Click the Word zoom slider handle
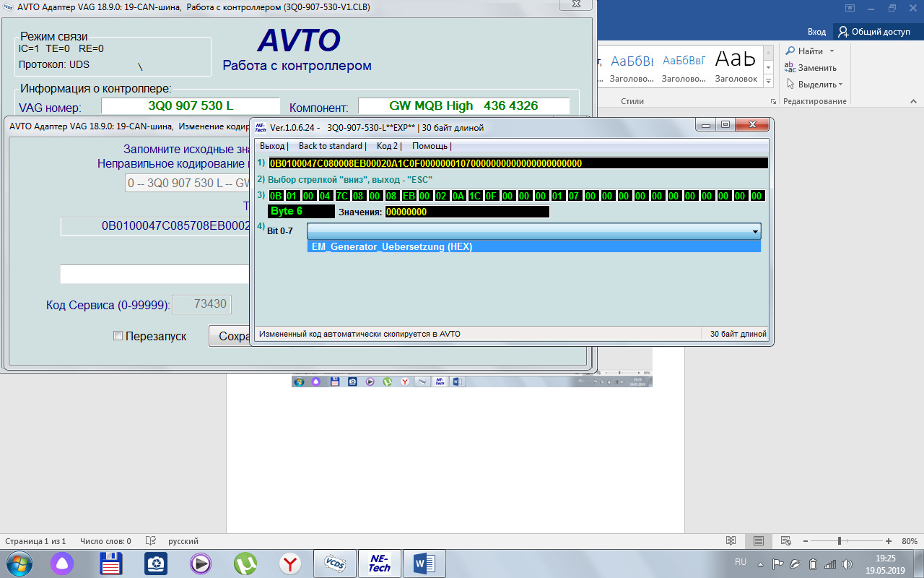The width and height of the screenshot is (924, 578). (x=840, y=540)
